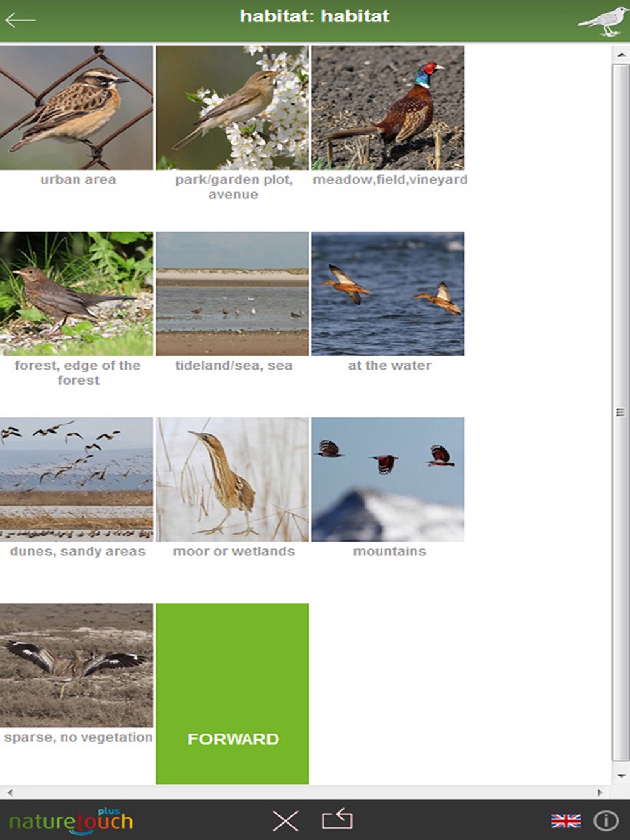Viewport: 630px width, 840px height.
Task: Switch language via the UK flag icon
Action: [x=566, y=820]
